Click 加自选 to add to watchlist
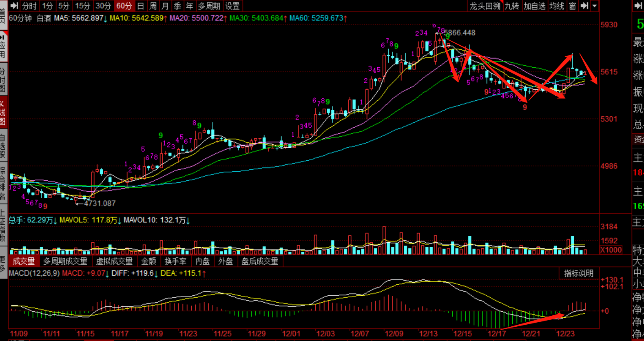644x341 pixels. [534, 6]
